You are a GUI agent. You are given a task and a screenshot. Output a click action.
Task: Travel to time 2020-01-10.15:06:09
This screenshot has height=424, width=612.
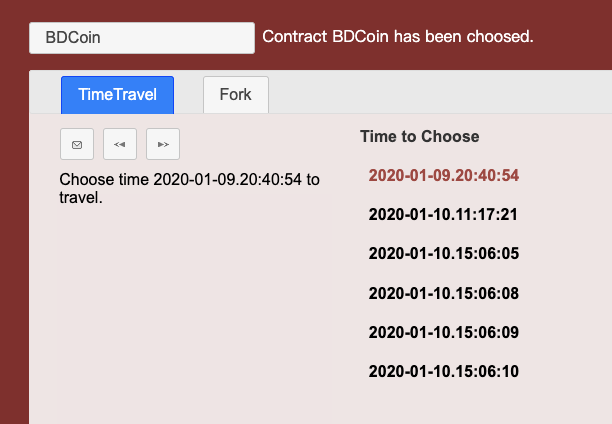pyautogui.click(x=443, y=332)
